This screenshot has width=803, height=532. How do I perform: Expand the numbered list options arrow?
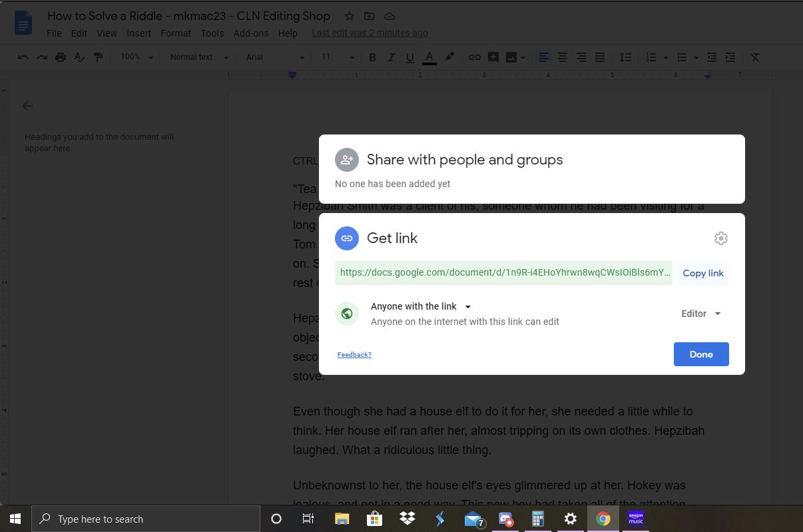(x=665, y=58)
